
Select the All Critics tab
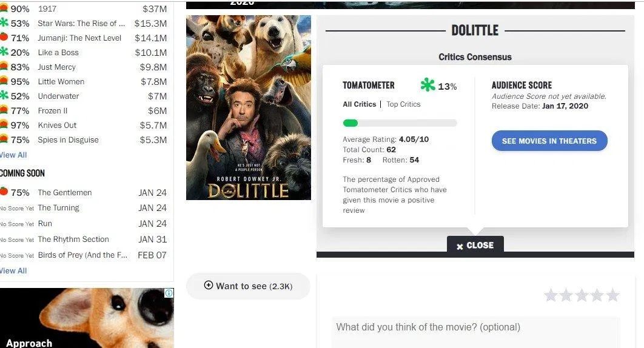click(360, 104)
